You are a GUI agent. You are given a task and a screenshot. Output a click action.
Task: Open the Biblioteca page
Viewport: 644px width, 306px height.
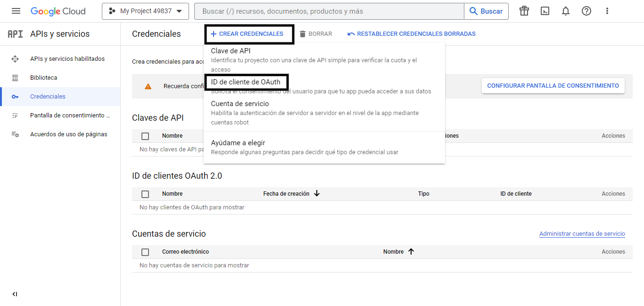[x=60, y=78]
